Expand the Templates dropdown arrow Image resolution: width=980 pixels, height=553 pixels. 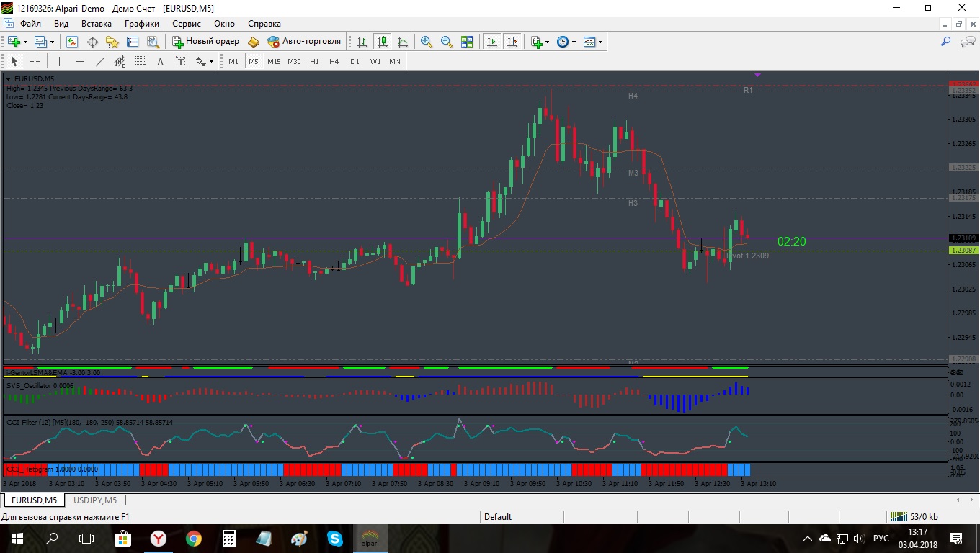tap(601, 42)
